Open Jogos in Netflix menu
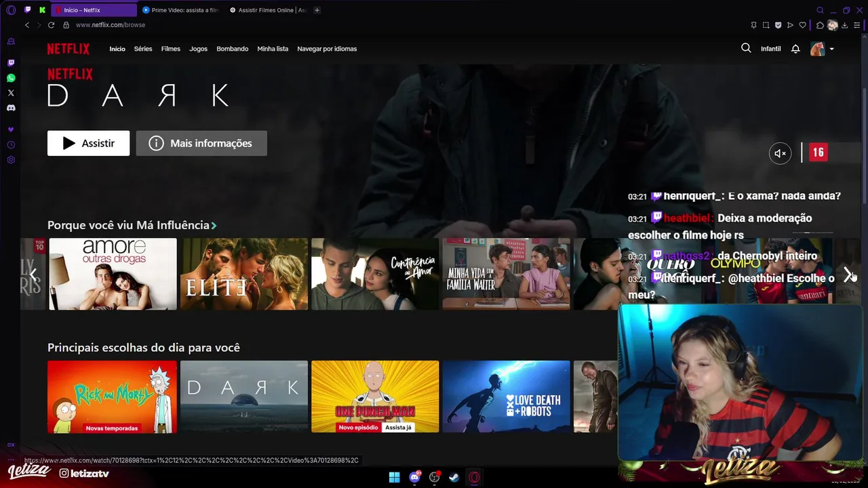The width and height of the screenshot is (868, 488). click(x=198, y=49)
